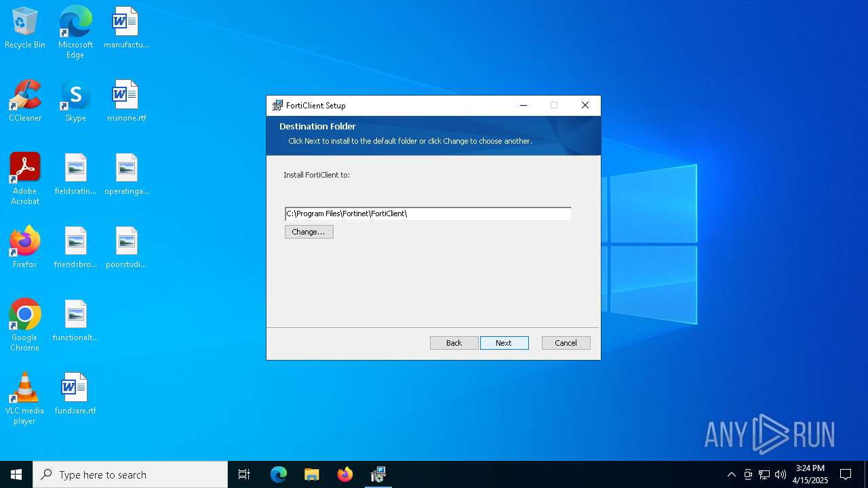Image resolution: width=868 pixels, height=488 pixels.
Task: Open the notification center icon
Action: tap(846, 474)
